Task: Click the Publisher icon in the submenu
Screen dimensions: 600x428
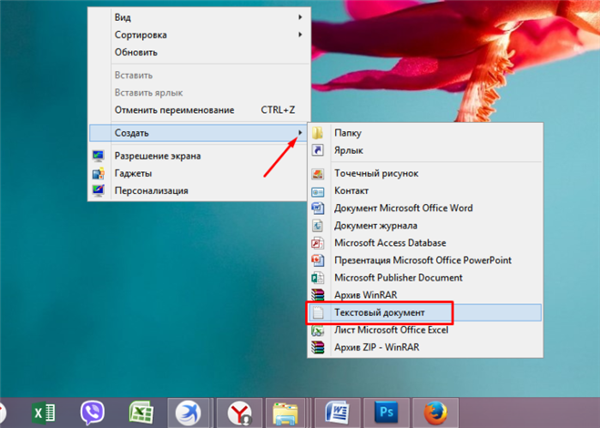Action: click(x=318, y=278)
